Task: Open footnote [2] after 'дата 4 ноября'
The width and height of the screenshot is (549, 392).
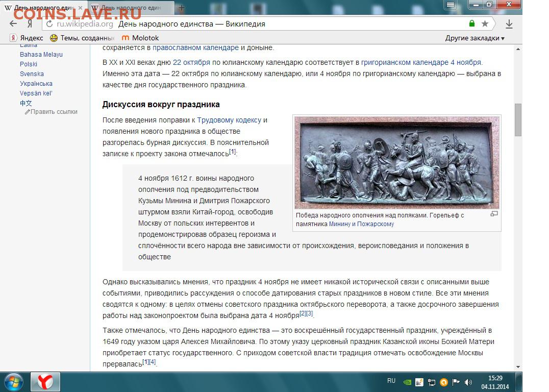Action: tap(303, 313)
